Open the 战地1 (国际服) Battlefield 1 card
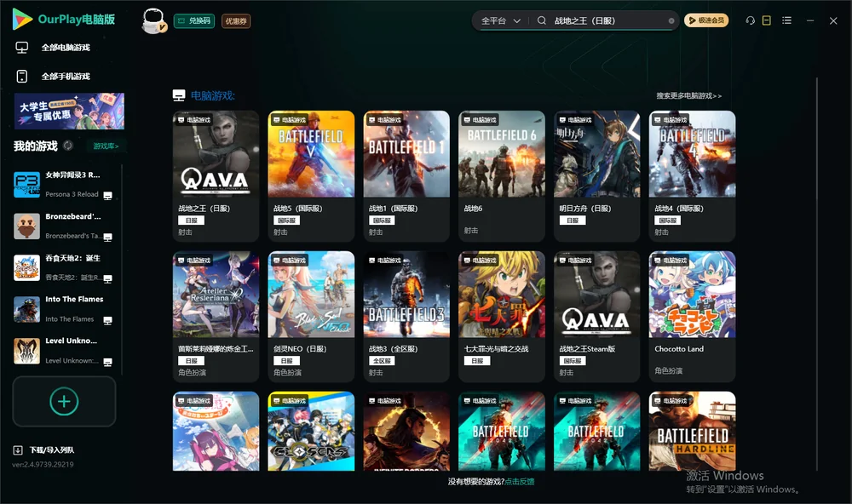The height and width of the screenshot is (504, 852). 406,176
